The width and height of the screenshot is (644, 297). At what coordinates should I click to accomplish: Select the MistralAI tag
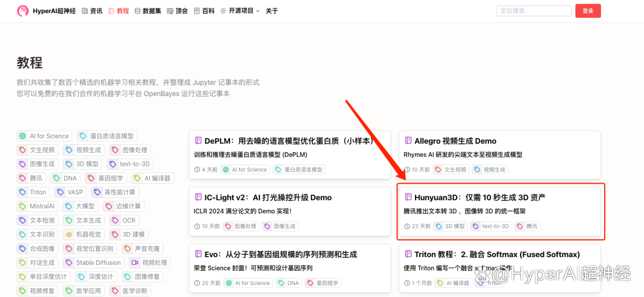(x=38, y=206)
